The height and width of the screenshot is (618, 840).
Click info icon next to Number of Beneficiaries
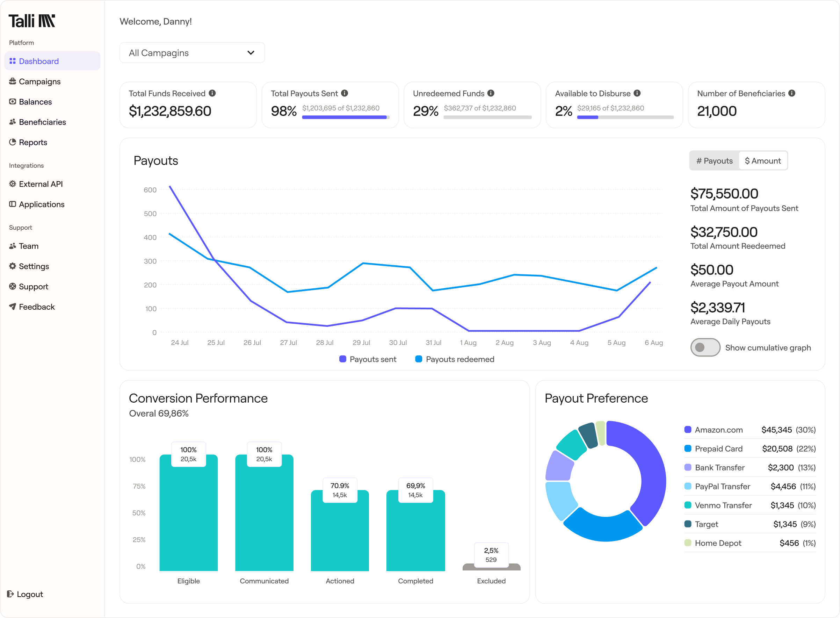coord(792,93)
